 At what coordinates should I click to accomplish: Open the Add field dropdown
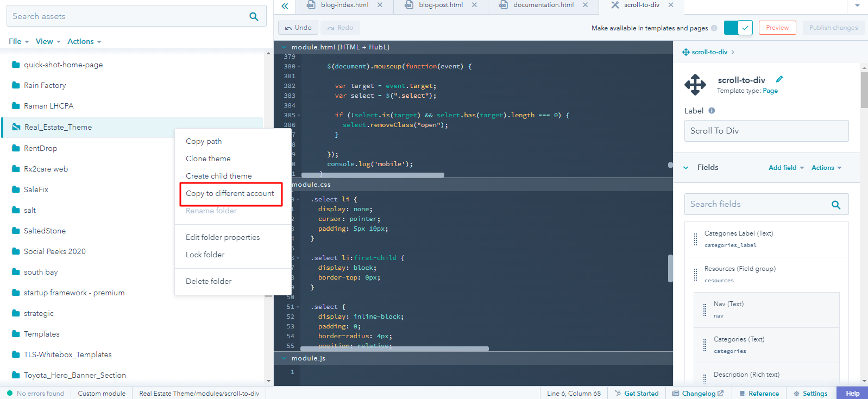click(786, 168)
